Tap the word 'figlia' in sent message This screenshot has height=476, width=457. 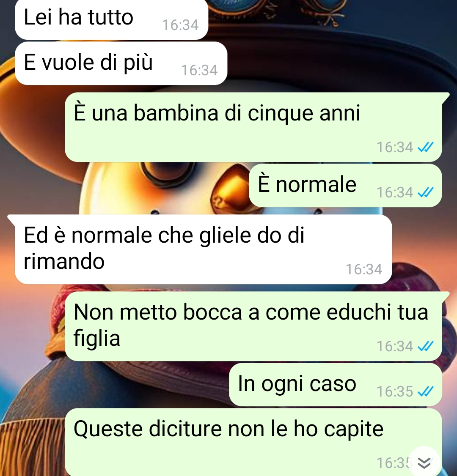97,339
